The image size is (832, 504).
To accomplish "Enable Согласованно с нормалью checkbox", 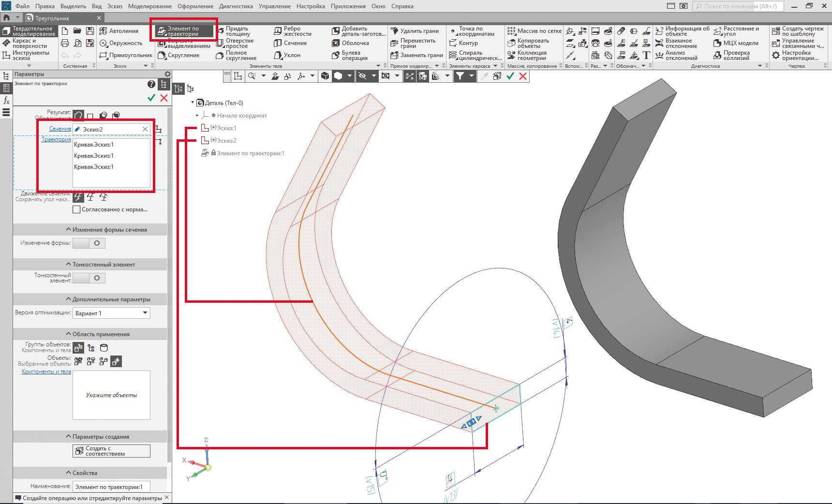I will coord(76,209).
